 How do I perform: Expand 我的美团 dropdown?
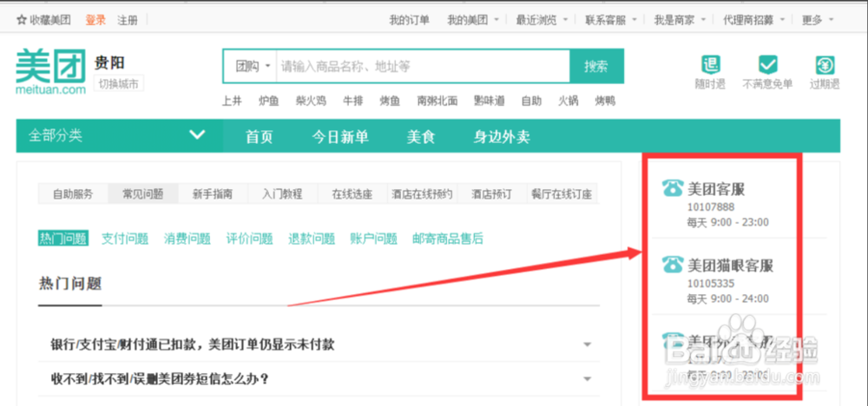(473, 21)
